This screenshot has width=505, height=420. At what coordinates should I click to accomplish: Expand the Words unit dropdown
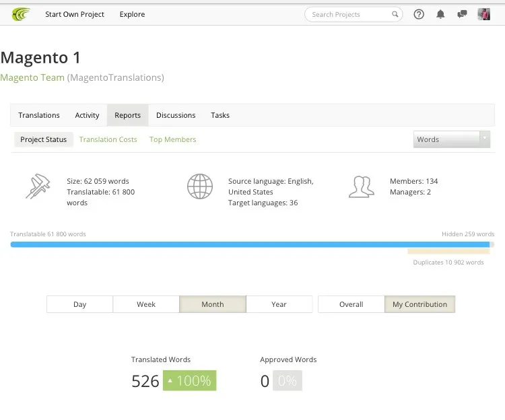(x=452, y=139)
